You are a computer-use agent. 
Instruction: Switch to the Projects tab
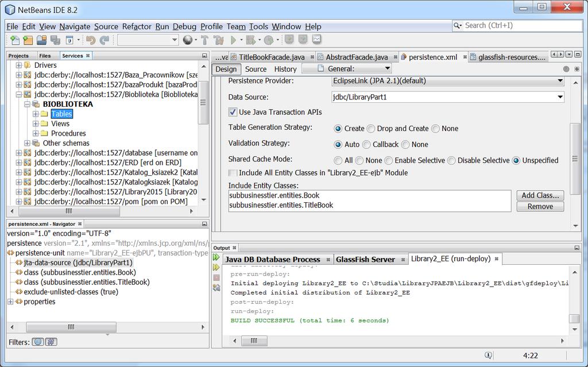(18, 56)
